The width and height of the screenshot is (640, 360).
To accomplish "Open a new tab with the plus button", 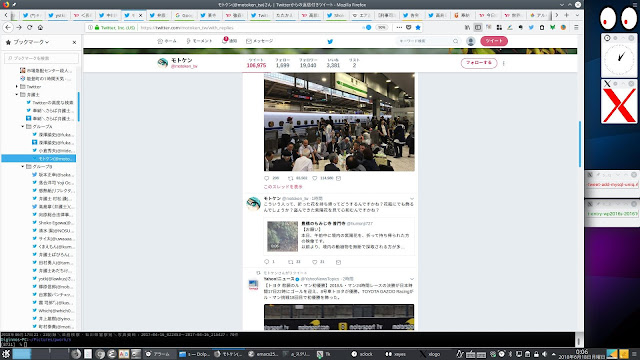I will 567,16.
